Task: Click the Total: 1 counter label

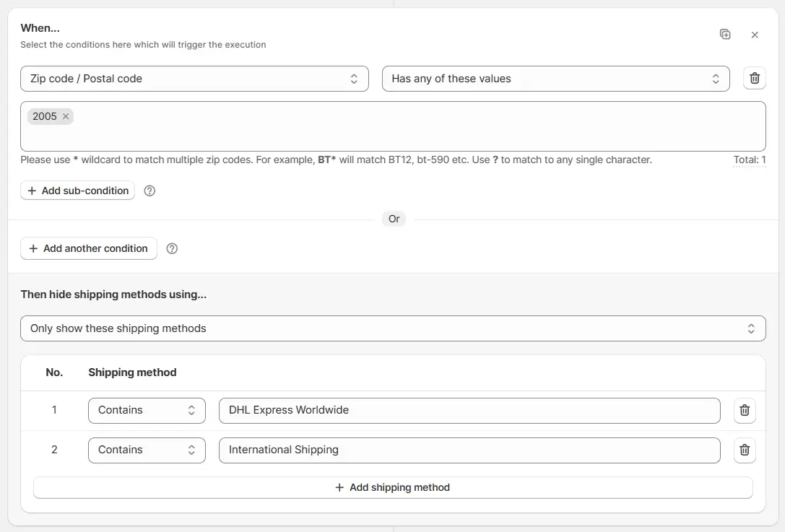Action: 750,160
